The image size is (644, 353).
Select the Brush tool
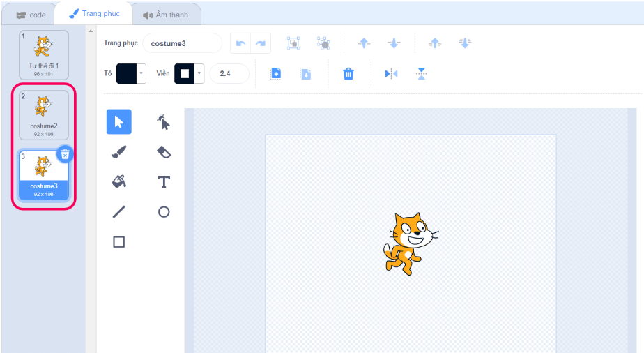click(x=119, y=152)
